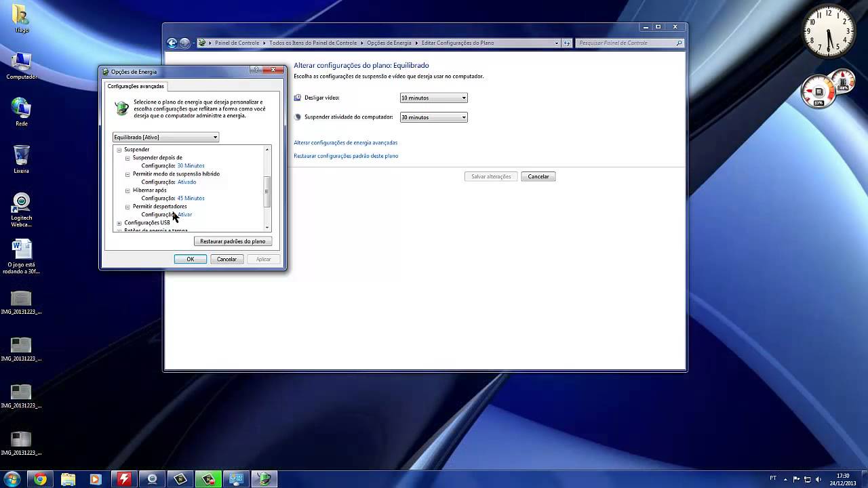This screenshot has width=868, height=488.
Task: Open Windows Explorer folder icon on taskbar
Action: point(68,479)
